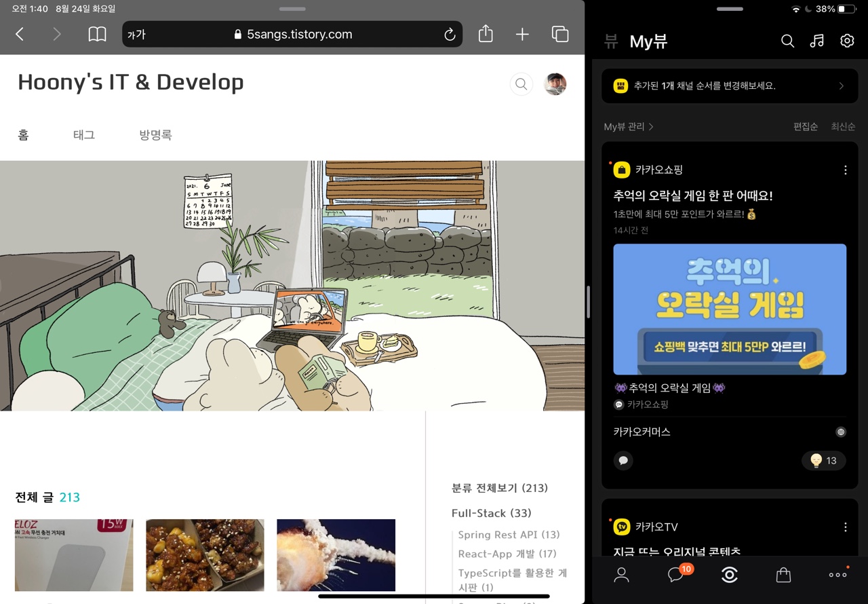Open 분류 전체보기 (213) category
This screenshot has height=604, width=868.
click(500, 488)
